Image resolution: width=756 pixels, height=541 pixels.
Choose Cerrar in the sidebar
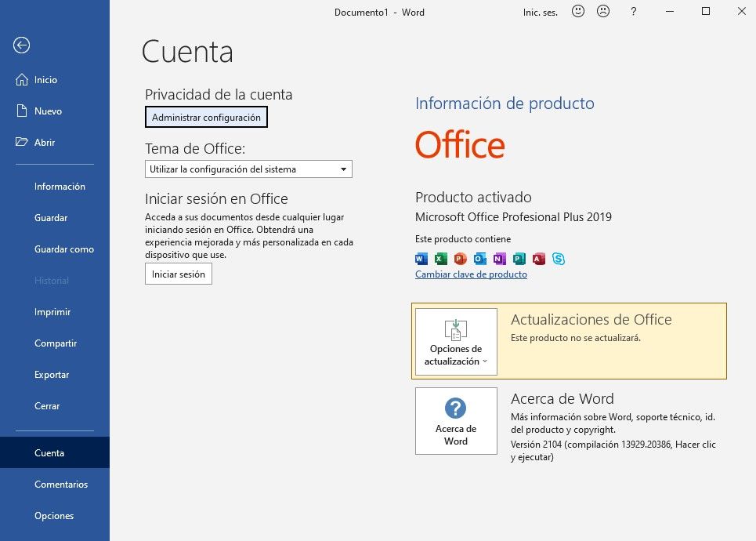point(47,406)
